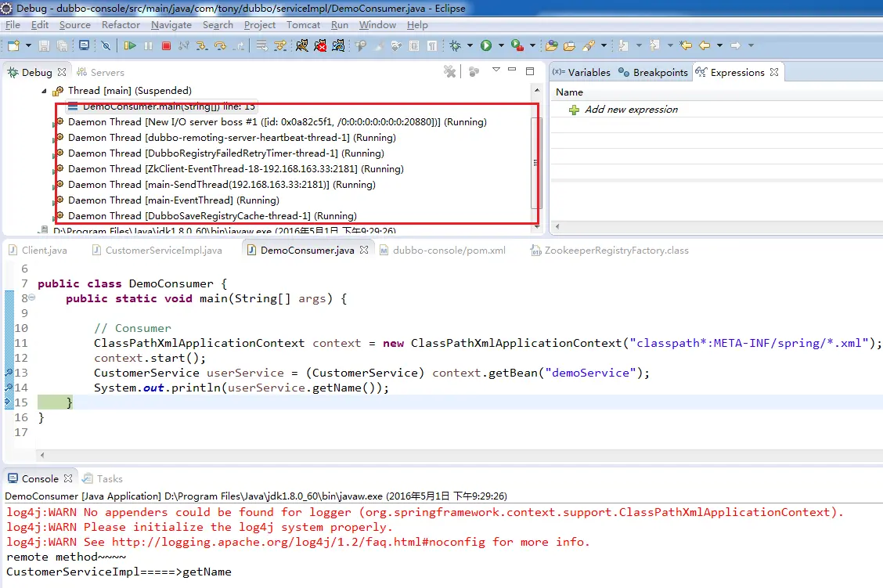Close the Expressions view tab

pos(773,72)
